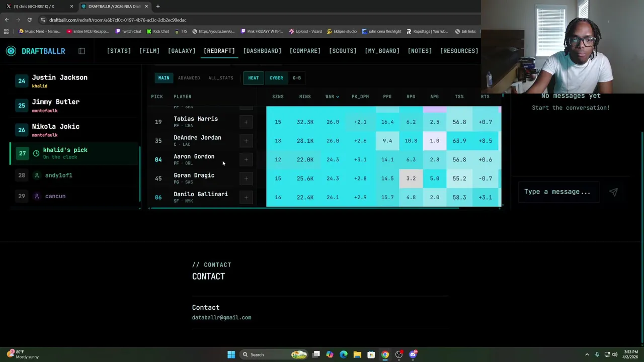
Task: Sort table by SZNS column
Action: (278, 97)
